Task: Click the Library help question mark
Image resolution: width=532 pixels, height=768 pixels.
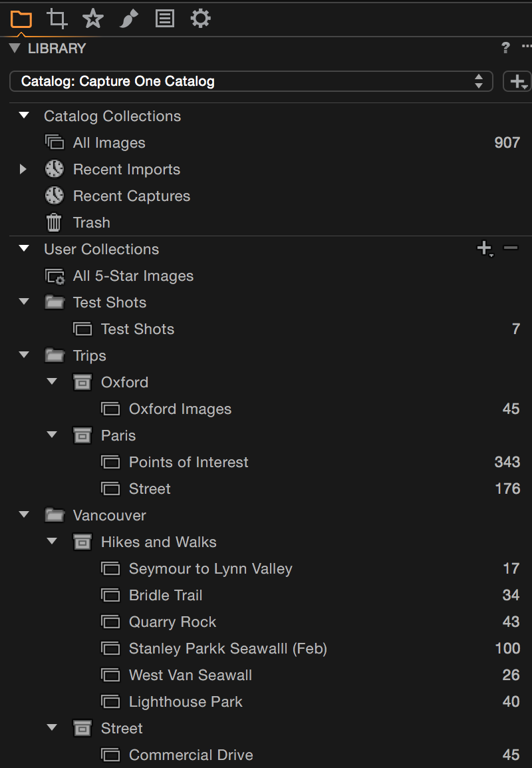Action: (505, 47)
